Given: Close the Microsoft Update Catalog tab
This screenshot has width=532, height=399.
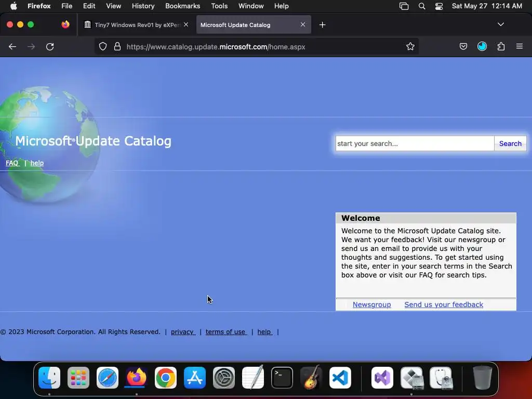Looking at the screenshot, I should (303, 24).
